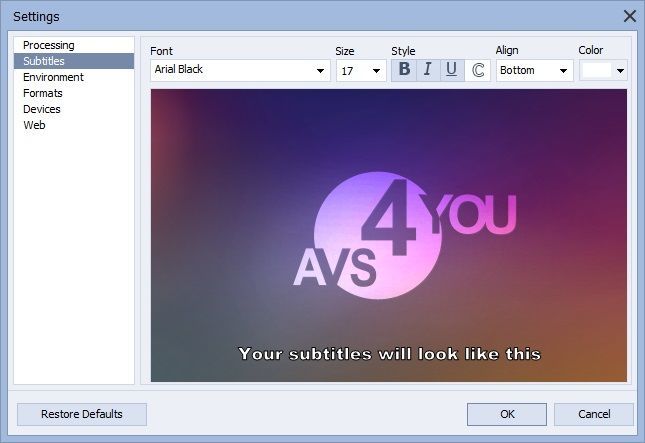Click the Restore Defaults button
Screen dimensions: 645x443
(x=82, y=414)
